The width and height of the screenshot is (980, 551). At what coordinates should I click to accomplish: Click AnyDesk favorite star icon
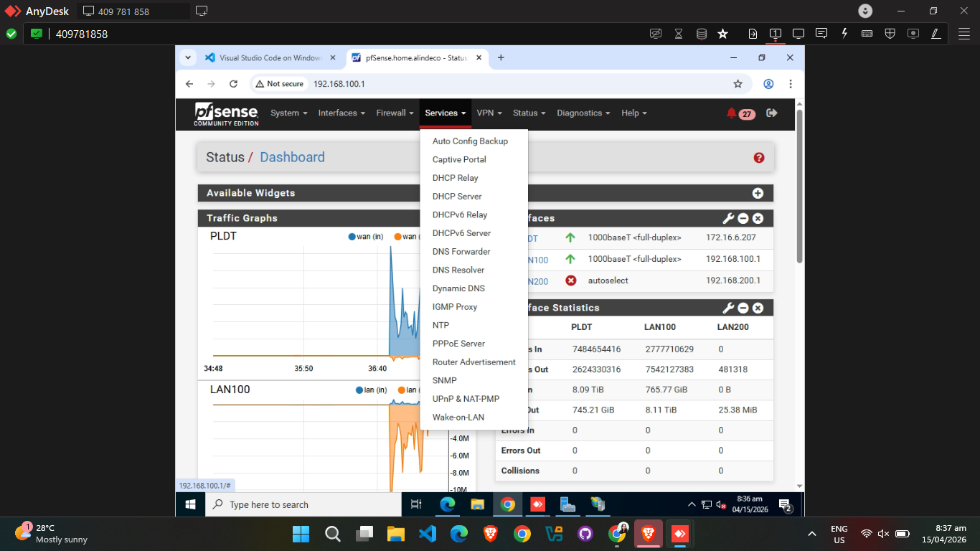click(722, 34)
